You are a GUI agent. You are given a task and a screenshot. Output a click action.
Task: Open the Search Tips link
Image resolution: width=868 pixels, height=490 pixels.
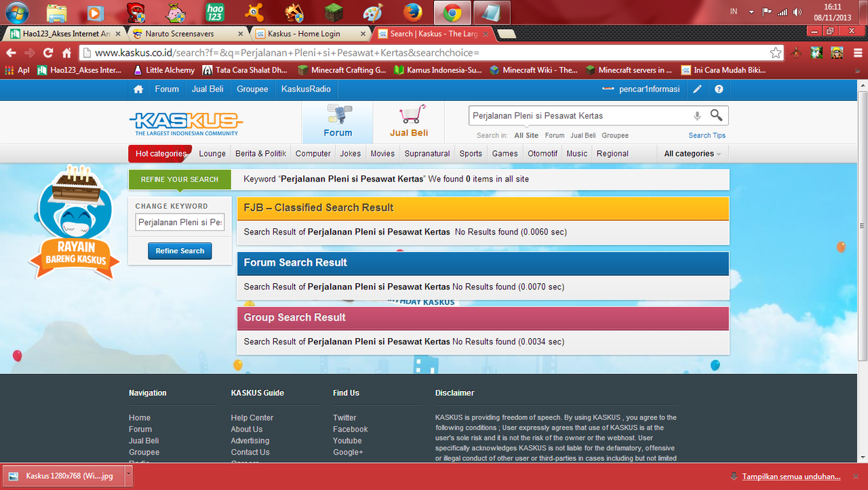click(x=707, y=136)
